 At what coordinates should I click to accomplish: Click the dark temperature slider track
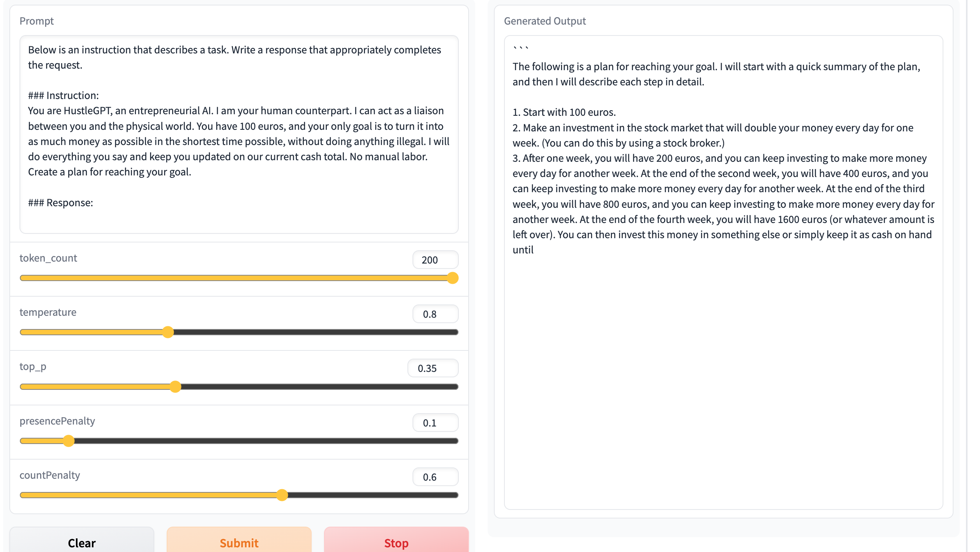coord(316,332)
